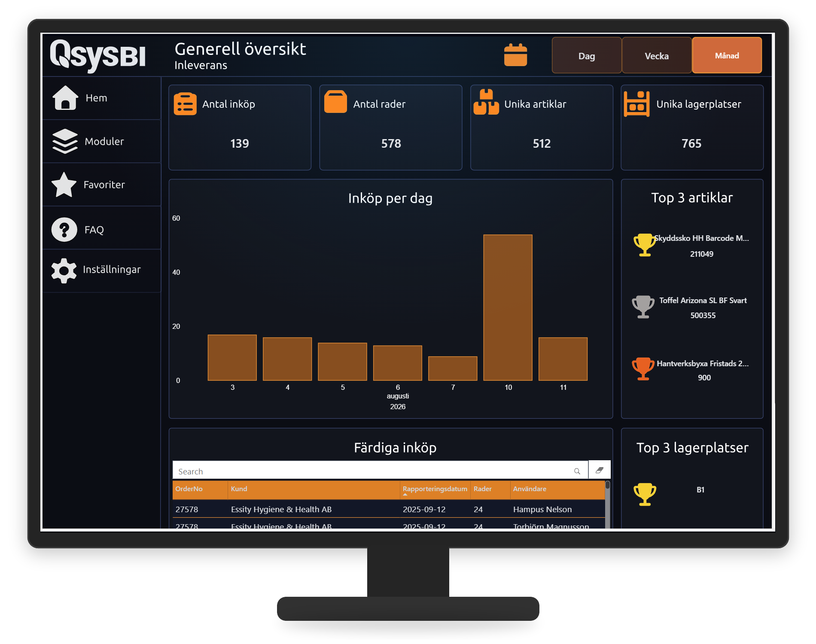
Task: Switch to Vecka period view
Action: coord(657,55)
